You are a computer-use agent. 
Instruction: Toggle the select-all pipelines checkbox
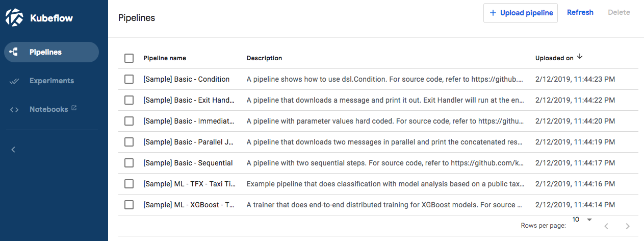coord(129,58)
